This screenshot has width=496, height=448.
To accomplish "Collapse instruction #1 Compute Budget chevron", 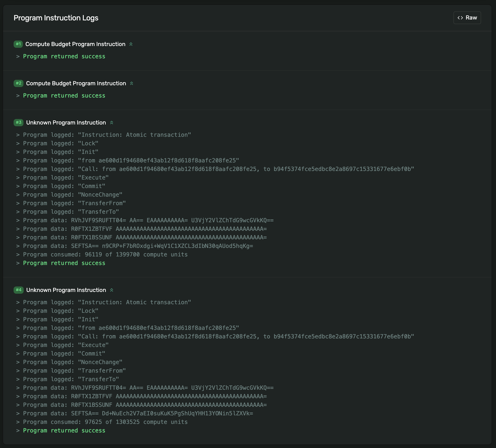I will [131, 44].
